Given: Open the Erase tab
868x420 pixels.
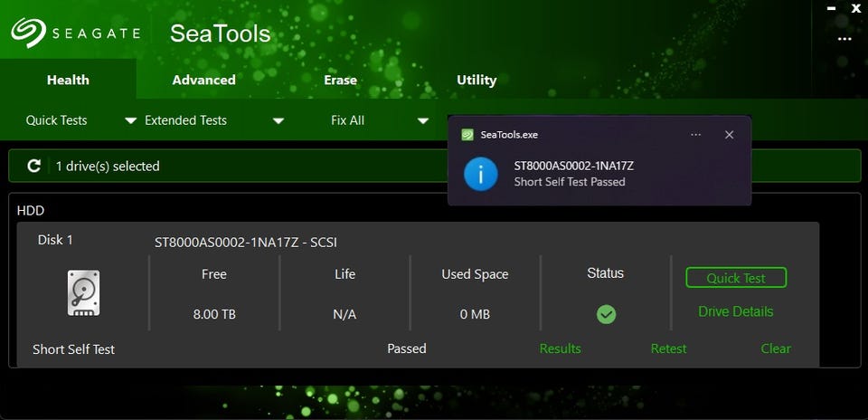Looking at the screenshot, I should coord(340,80).
